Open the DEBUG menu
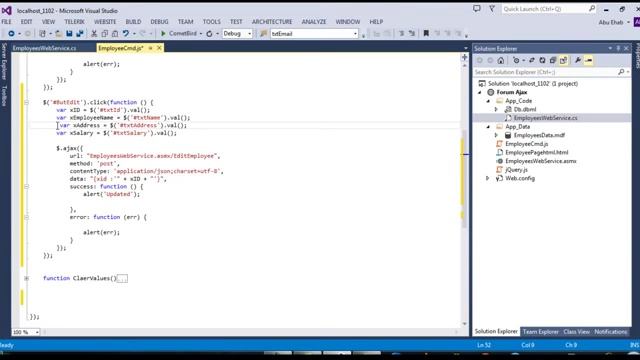Screen dimensions: 640x360 [159, 22]
